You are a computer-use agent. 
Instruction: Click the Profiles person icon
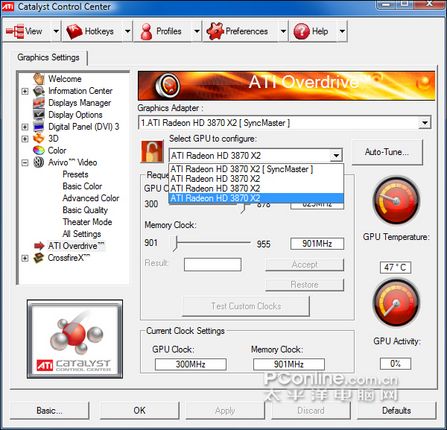(x=146, y=32)
